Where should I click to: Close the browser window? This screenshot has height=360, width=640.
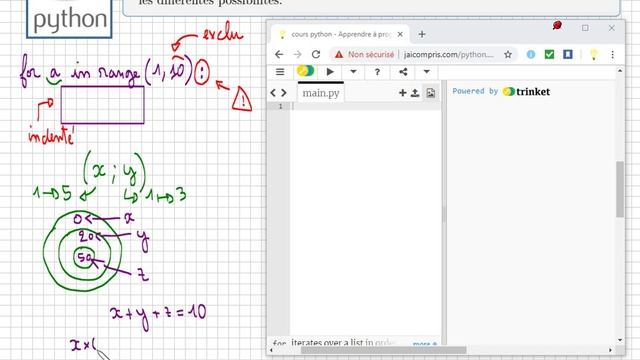[x=611, y=28]
